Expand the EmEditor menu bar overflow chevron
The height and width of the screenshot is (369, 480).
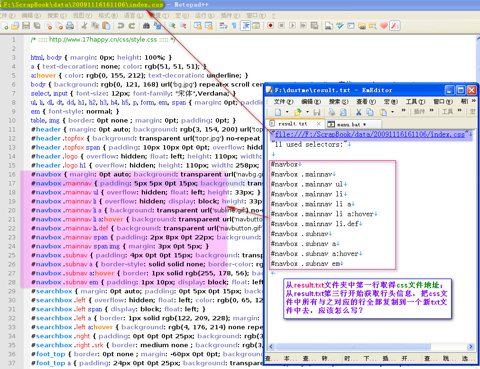(473, 101)
